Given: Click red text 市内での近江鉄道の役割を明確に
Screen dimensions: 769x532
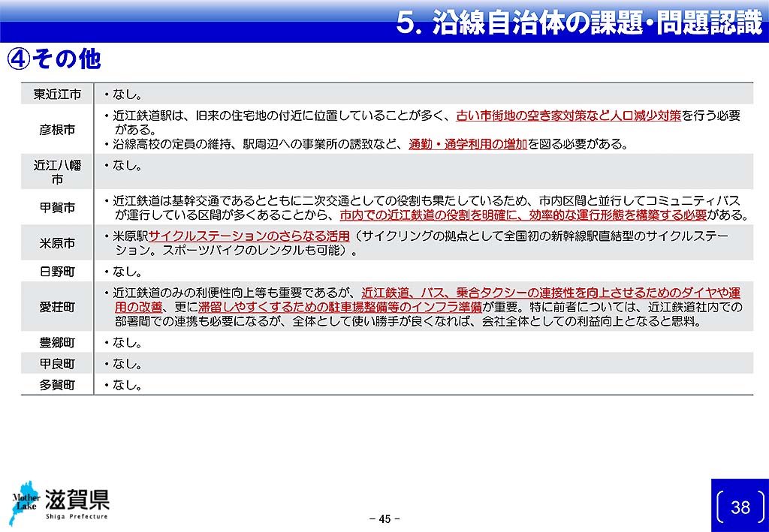Looking at the screenshot, I should click(427, 215).
